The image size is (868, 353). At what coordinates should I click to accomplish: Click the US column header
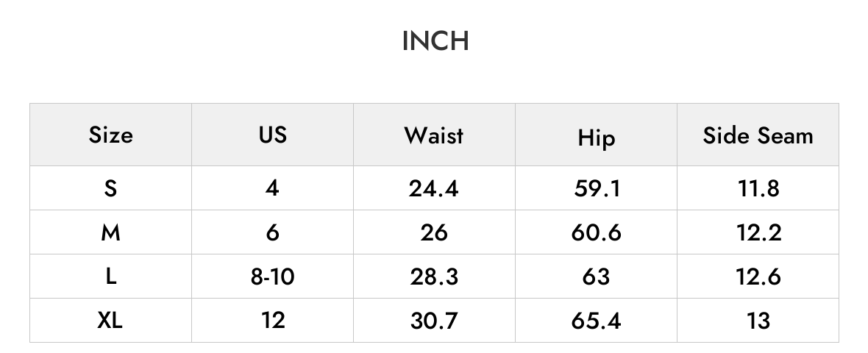pyautogui.click(x=272, y=135)
